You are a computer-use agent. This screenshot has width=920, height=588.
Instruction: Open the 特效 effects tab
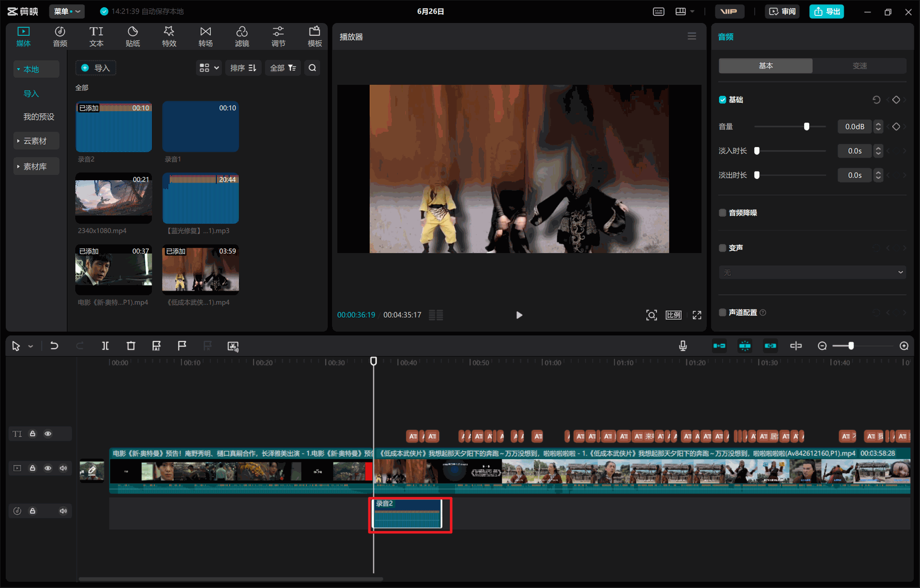tap(169, 36)
